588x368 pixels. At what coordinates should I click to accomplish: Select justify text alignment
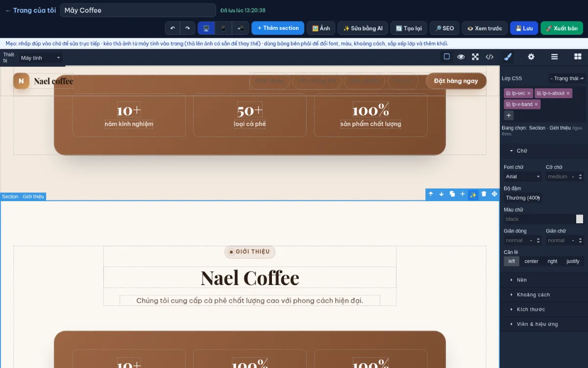click(573, 261)
